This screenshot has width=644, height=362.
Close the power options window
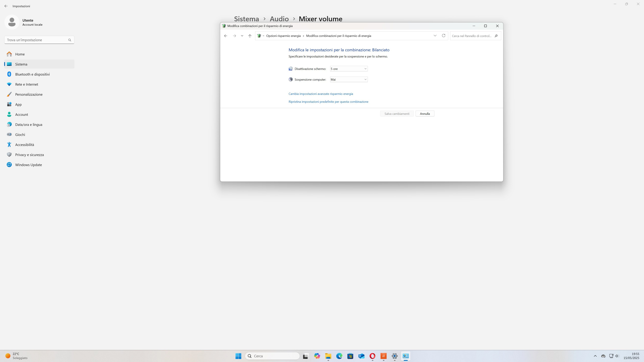[x=497, y=26]
